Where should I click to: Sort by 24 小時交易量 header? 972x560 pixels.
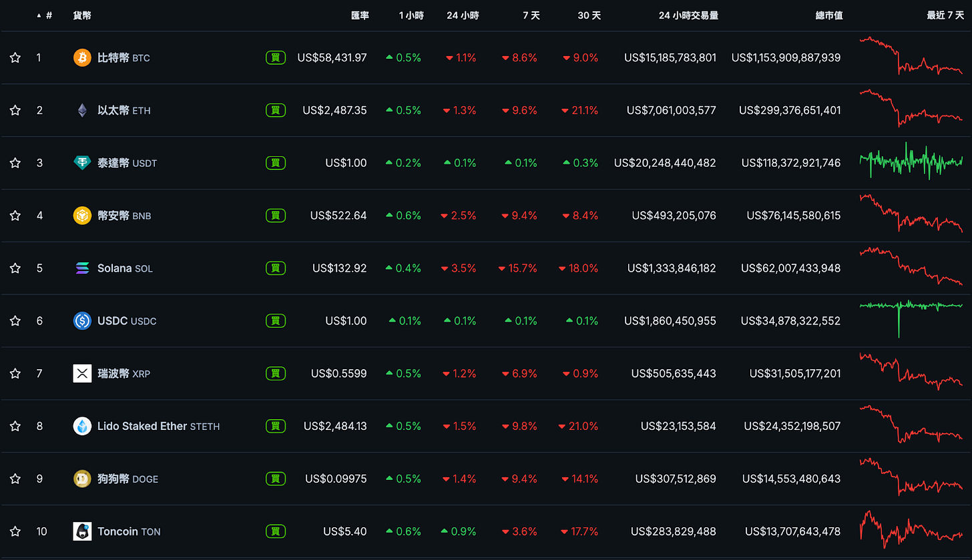[x=688, y=15]
